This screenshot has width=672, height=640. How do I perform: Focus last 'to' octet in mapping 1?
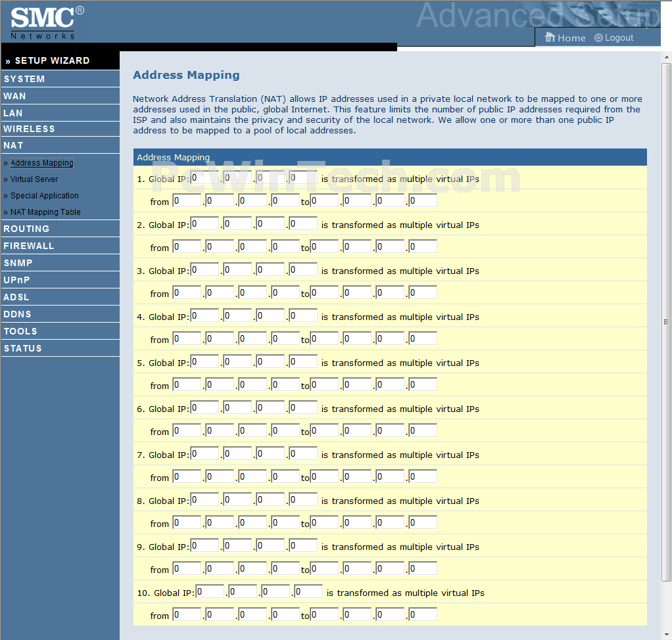423,200
